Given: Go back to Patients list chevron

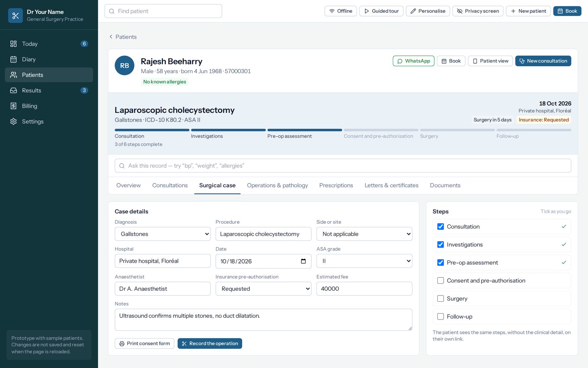Looking at the screenshot, I should click(x=111, y=37).
